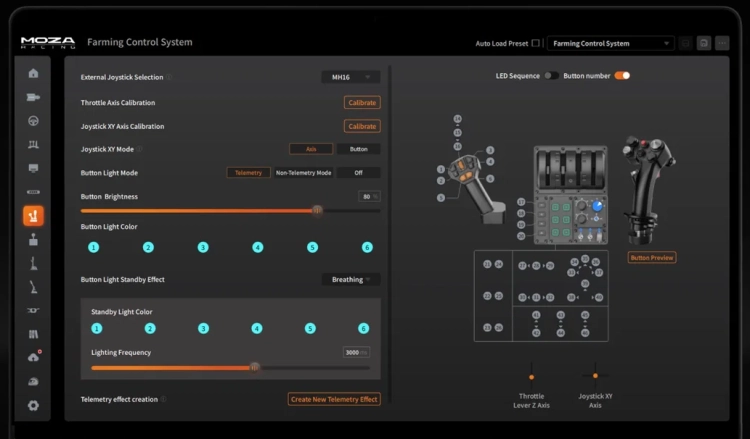Pick Standby Light Color swatch 3

[x=203, y=329]
